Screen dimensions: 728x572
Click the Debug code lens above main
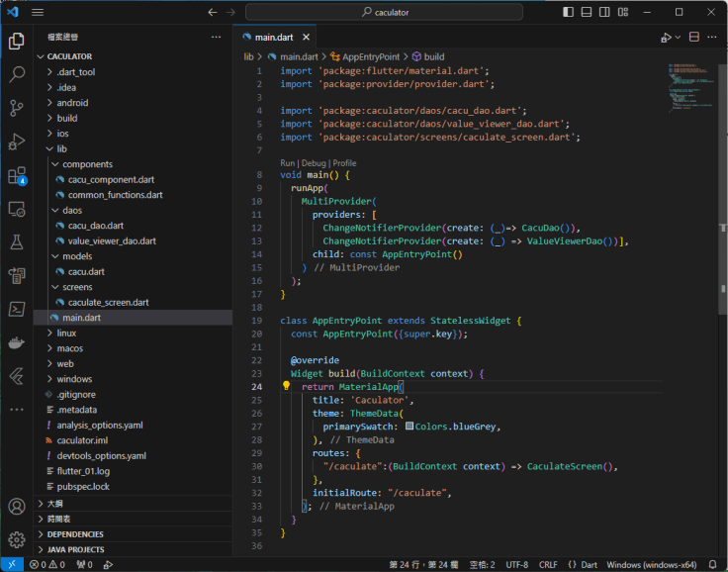click(314, 163)
